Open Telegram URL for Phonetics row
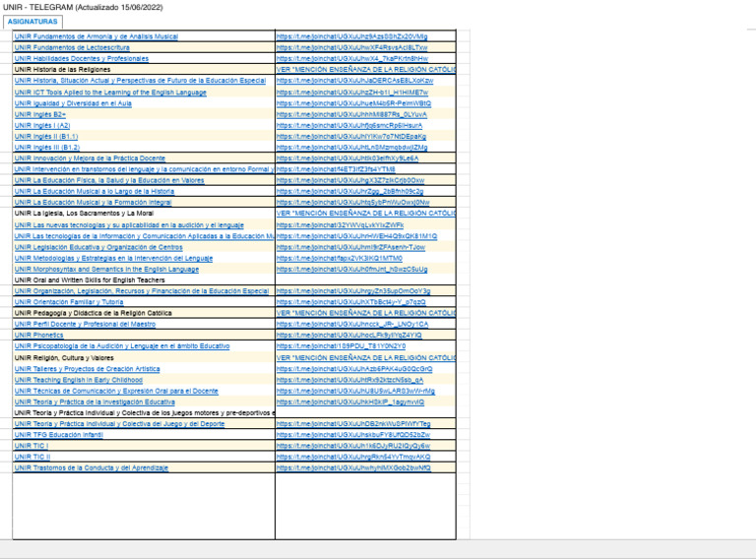The width and height of the screenshot is (756, 559). coord(349,336)
